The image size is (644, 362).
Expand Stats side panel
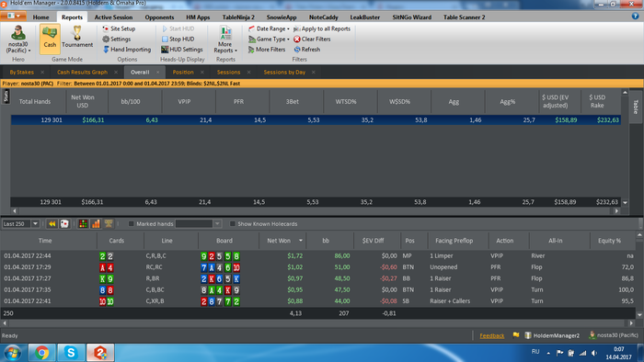coord(6,96)
